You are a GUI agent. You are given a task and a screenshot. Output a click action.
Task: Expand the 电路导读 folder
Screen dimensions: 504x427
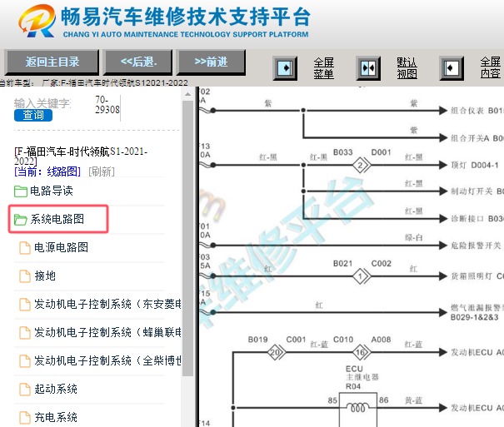click(x=52, y=191)
